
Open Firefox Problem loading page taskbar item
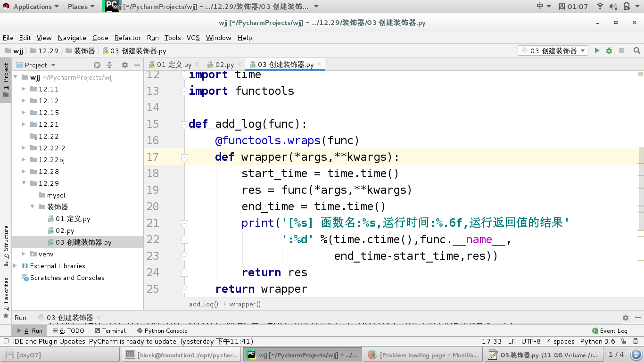tap(423, 355)
